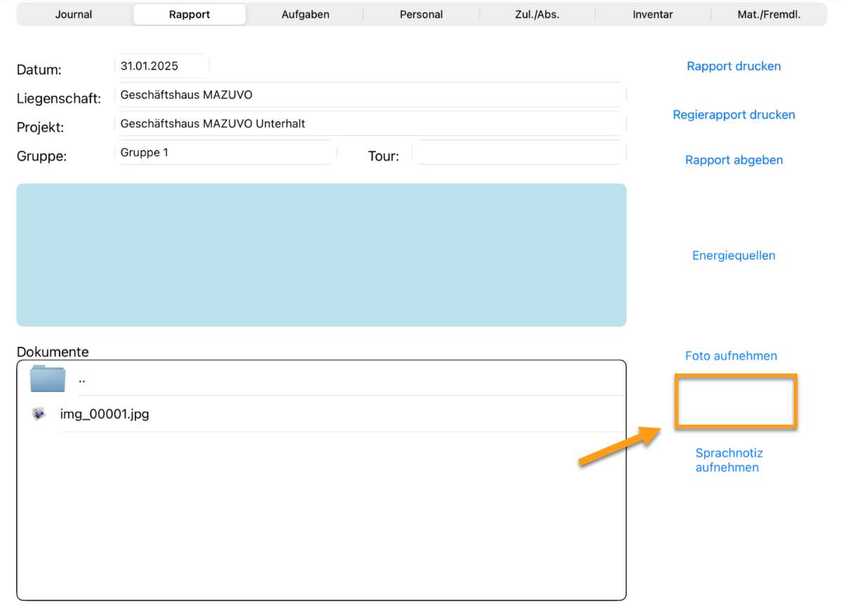Tap Foto aufnehmen
Image resolution: width=843 pixels, height=616 pixels.
click(731, 356)
